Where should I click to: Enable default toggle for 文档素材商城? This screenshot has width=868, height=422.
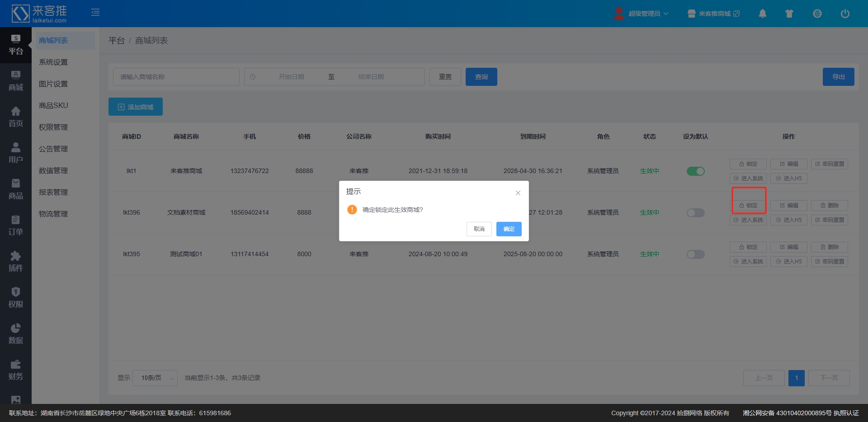pos(695,213)
